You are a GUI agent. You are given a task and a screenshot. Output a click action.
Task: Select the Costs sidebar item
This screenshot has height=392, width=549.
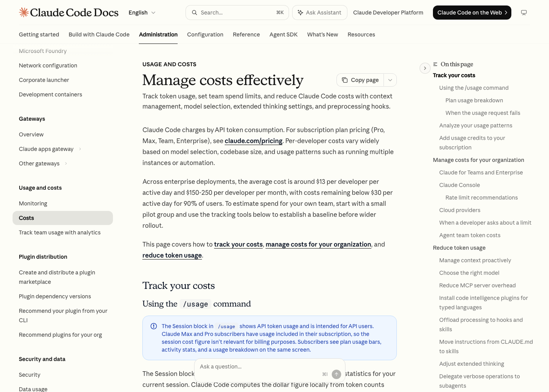coord(63,218)
